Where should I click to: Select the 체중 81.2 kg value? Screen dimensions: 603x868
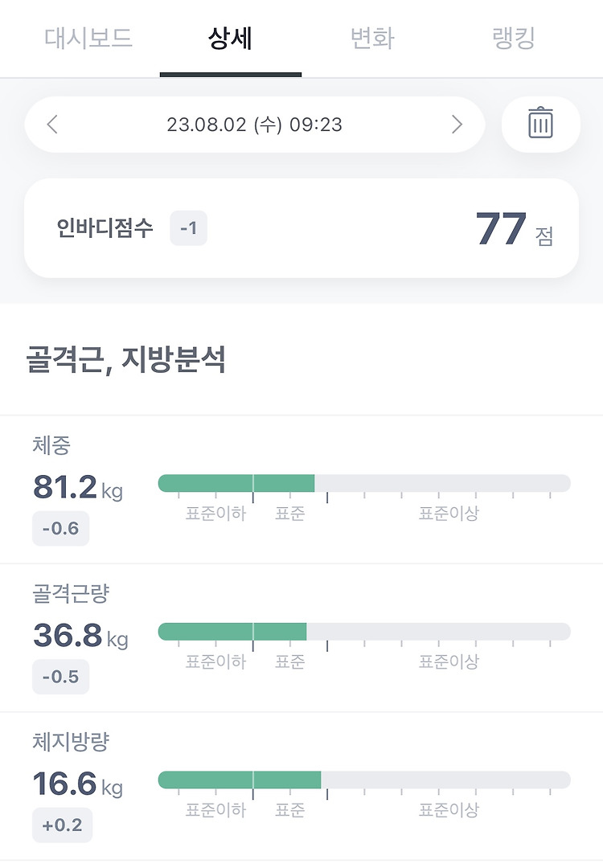click(x=77, y=487)
